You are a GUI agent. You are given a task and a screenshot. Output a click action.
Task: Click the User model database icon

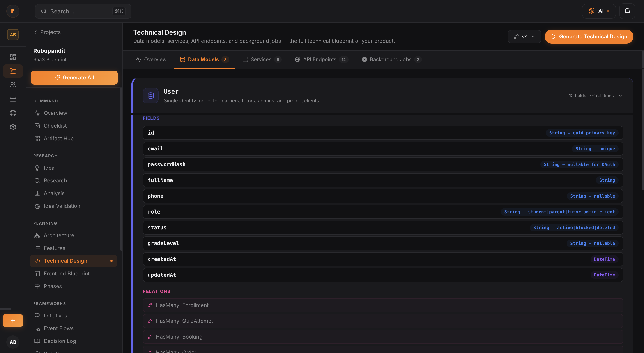click(x=150, y=96)
